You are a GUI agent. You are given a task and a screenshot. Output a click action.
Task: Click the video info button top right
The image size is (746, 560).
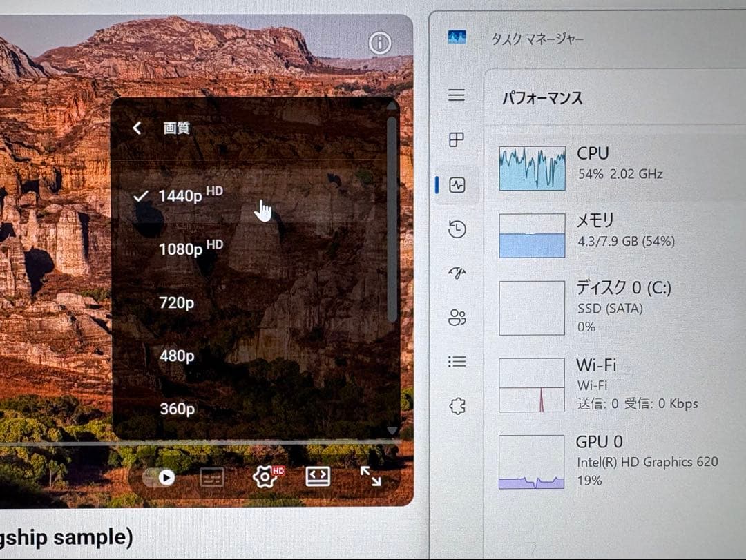[378, 43]
